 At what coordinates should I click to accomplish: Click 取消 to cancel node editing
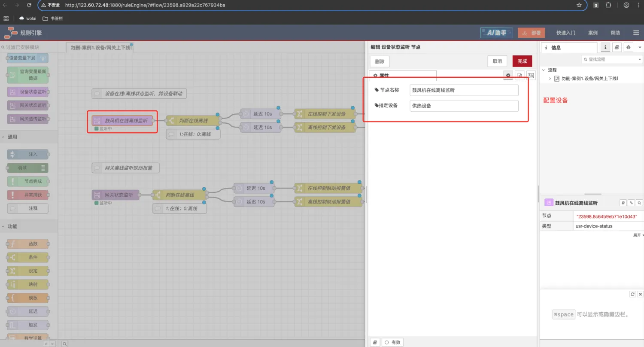point(497,61)
